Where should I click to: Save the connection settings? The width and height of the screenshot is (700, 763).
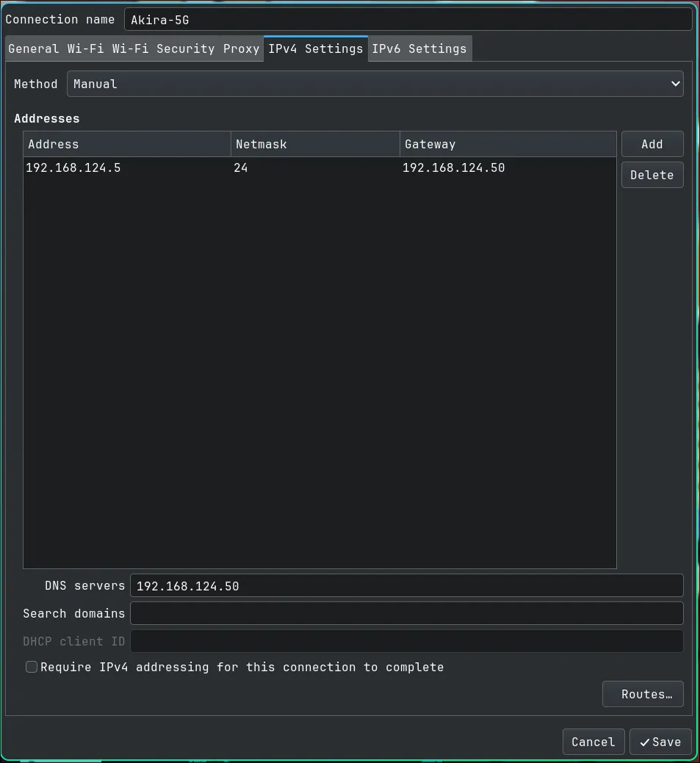tap(660, 742)
